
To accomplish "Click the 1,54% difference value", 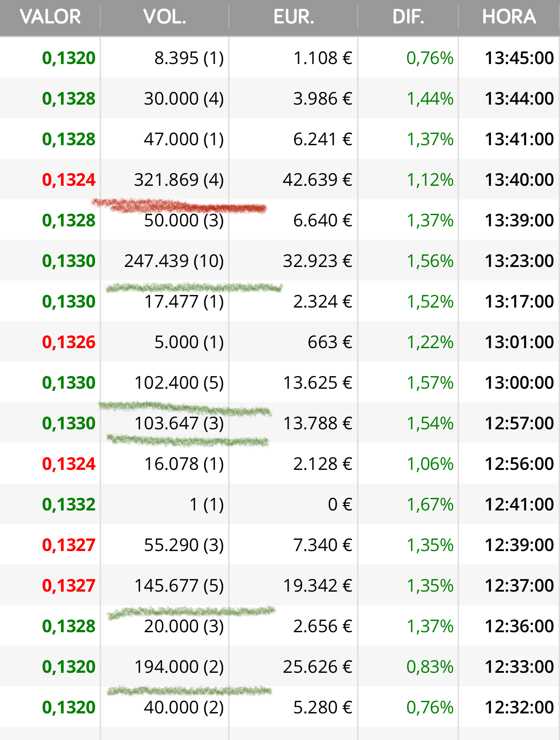I will (430, 423).
